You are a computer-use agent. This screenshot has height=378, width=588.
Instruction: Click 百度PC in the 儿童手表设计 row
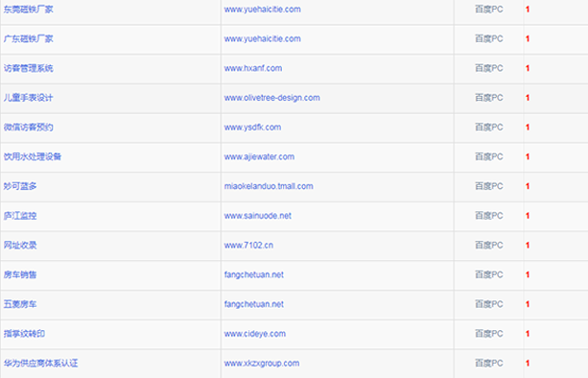[489, 98]
